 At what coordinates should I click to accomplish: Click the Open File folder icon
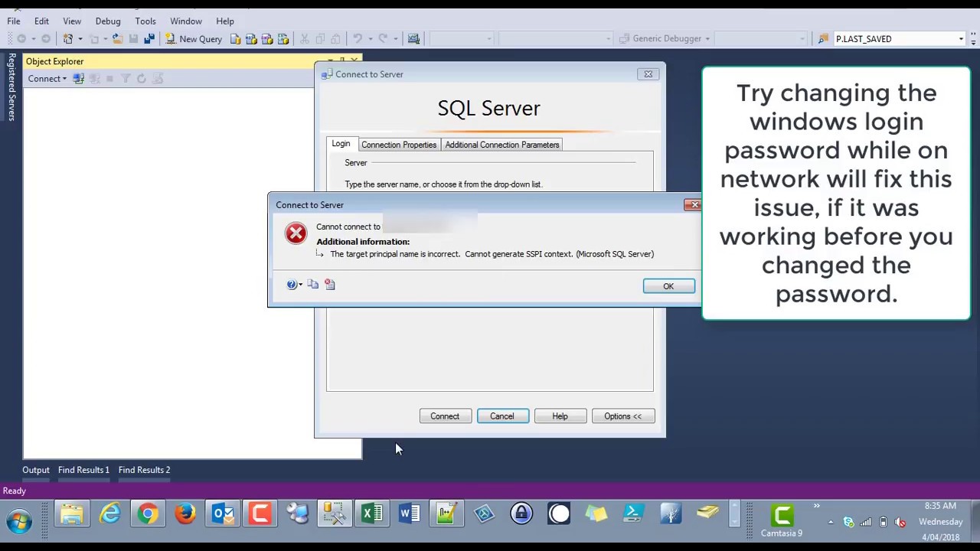point(117,39)
